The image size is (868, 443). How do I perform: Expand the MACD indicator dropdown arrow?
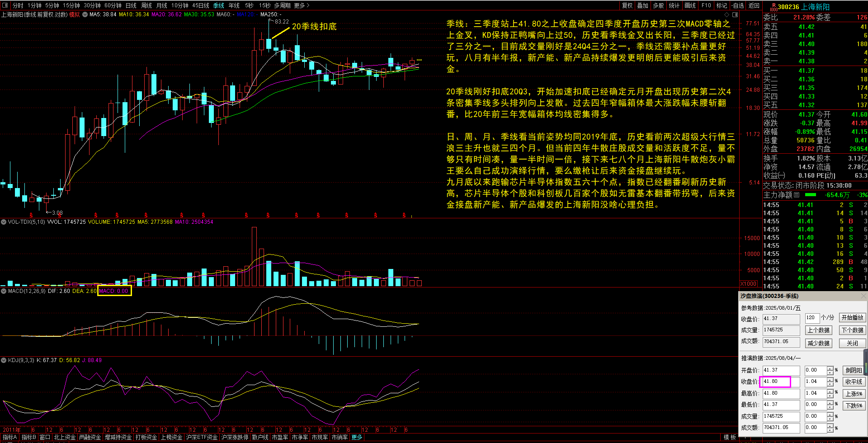click(x=4, y=291)
